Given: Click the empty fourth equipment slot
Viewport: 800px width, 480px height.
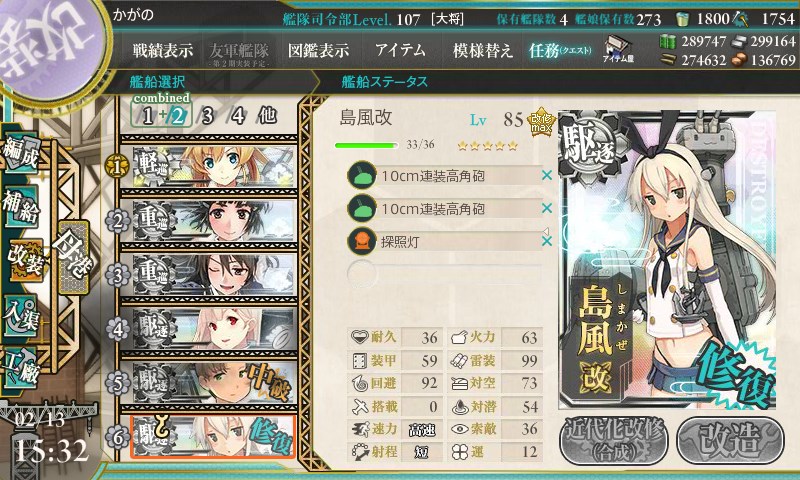Looking at the screenshot, I should point(444,273).
